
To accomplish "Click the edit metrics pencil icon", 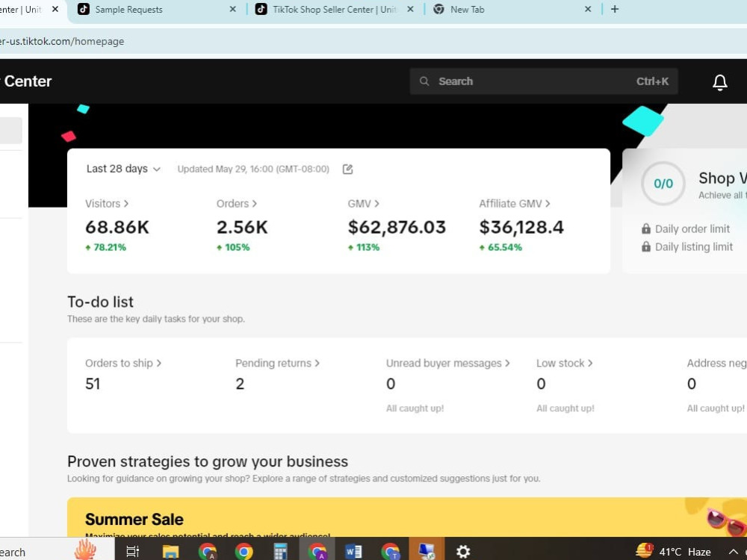I will point(348,169).
